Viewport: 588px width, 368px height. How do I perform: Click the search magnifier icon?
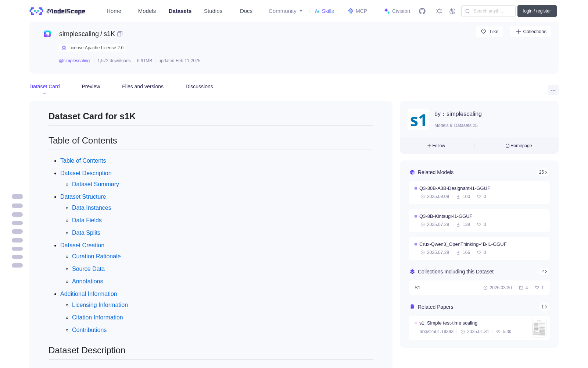point(467,11)
